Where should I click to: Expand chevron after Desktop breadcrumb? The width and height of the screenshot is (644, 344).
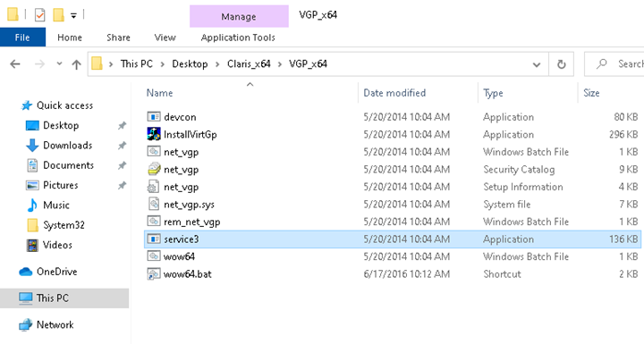[x=218, y=64]
